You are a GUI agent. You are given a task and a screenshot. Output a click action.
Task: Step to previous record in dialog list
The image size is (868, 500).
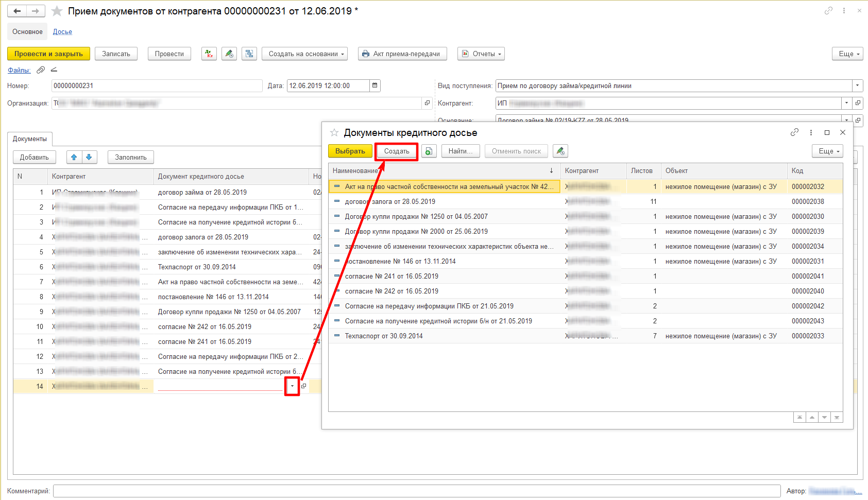point(812,417)
